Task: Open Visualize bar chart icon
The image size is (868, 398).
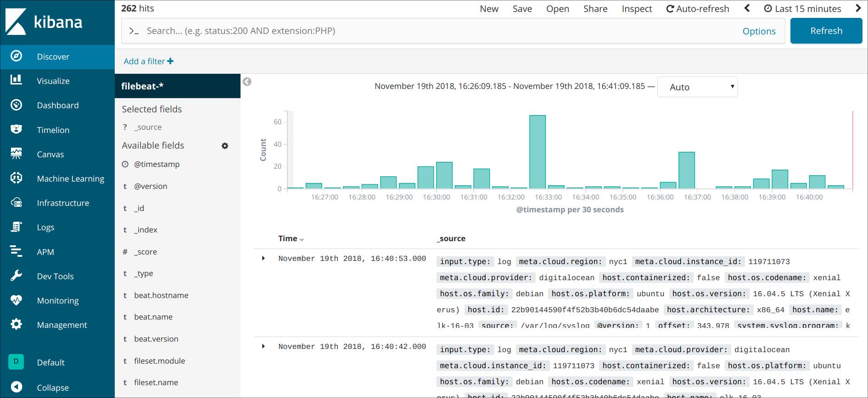Action: pyautogui.click(x=16, y=80)
